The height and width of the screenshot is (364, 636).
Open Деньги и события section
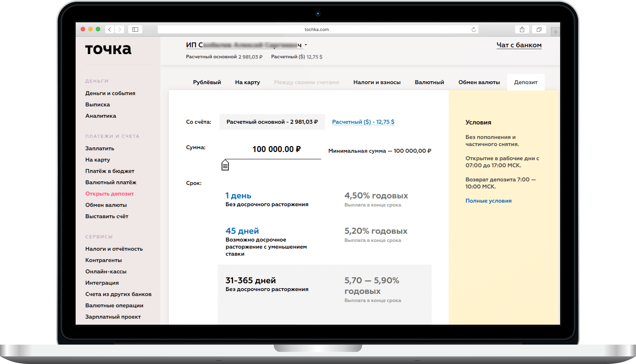pos(110,93)
